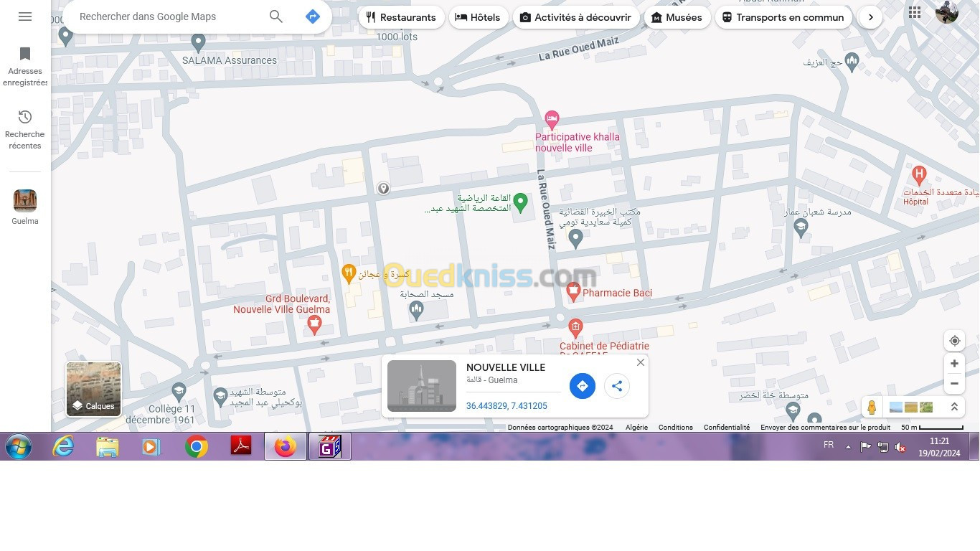This screenshot has width=980, height=551.
Task: Open the Google account avatar
Action: [x=947, y=12]
